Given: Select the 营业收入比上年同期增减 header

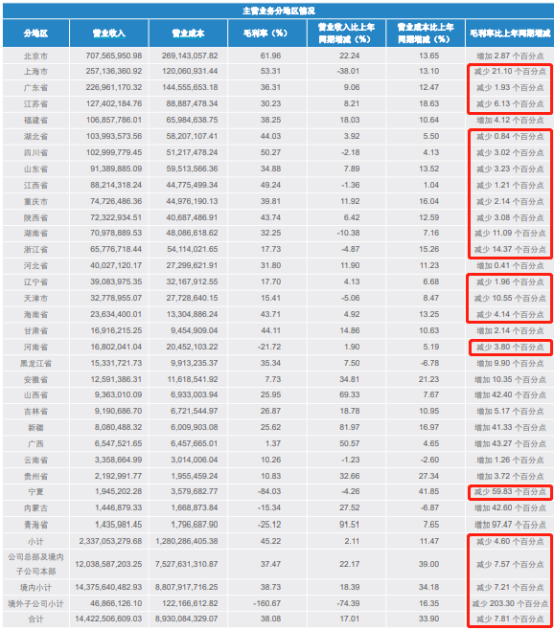Looking at the screenshot, I should pyautogui.click(x=346, y=33).
